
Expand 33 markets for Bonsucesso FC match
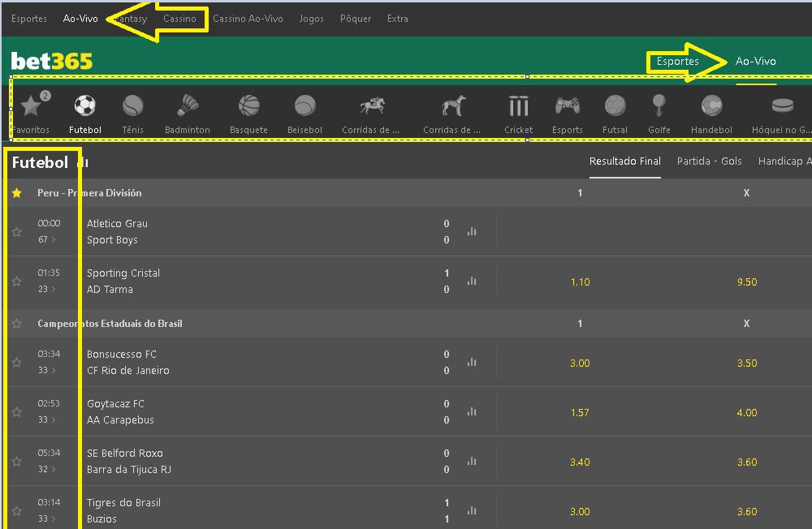pos(46,370)
